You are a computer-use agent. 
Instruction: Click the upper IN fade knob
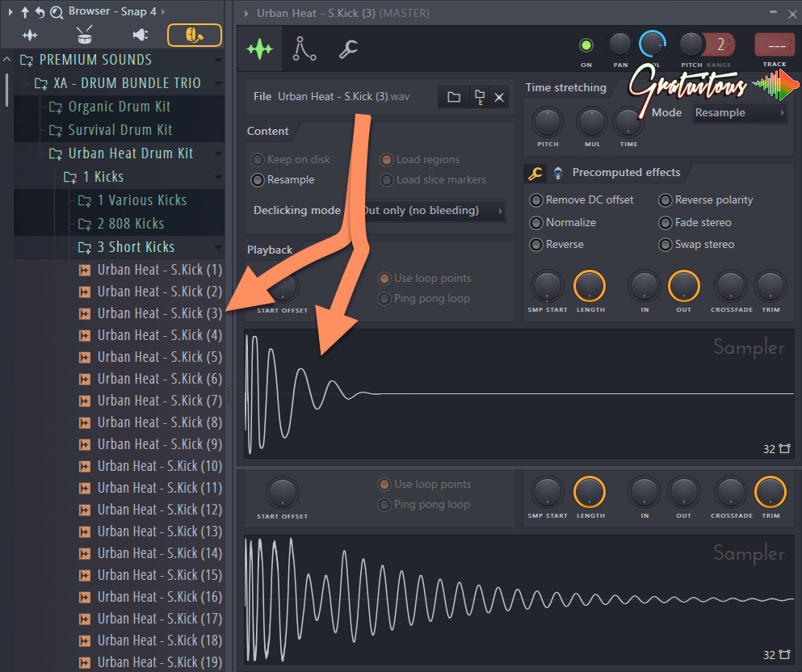click(645, 287)
